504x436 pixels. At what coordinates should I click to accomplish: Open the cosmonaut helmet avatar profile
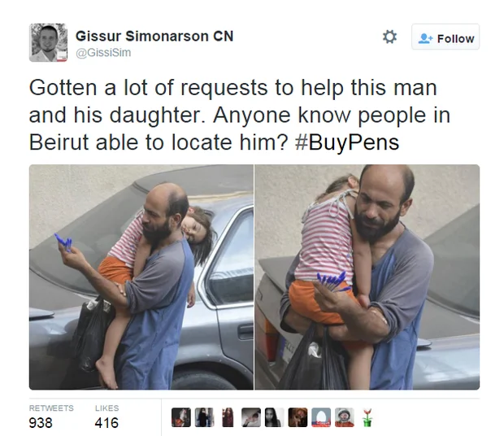345,417
